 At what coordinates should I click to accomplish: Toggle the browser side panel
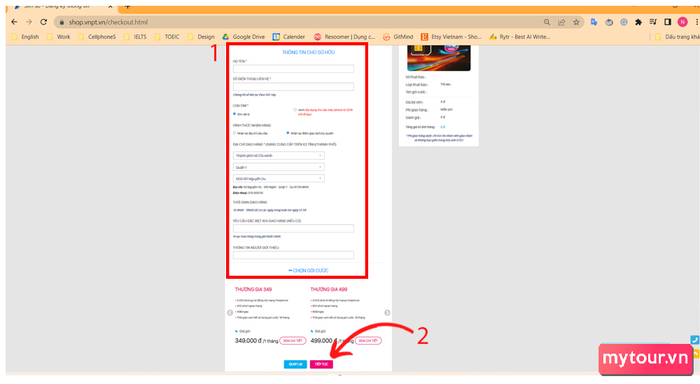coord(668,22)
